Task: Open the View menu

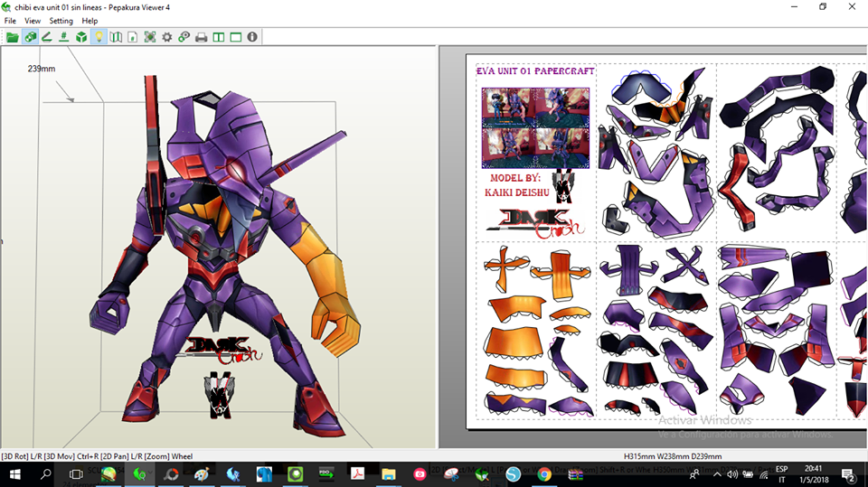Action: pyautogui.click(x=33, y=21)
